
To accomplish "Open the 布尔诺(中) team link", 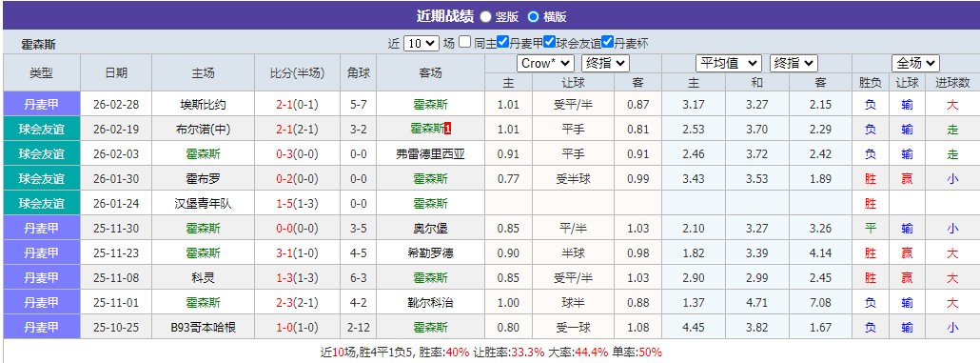I will pos(203,130).
